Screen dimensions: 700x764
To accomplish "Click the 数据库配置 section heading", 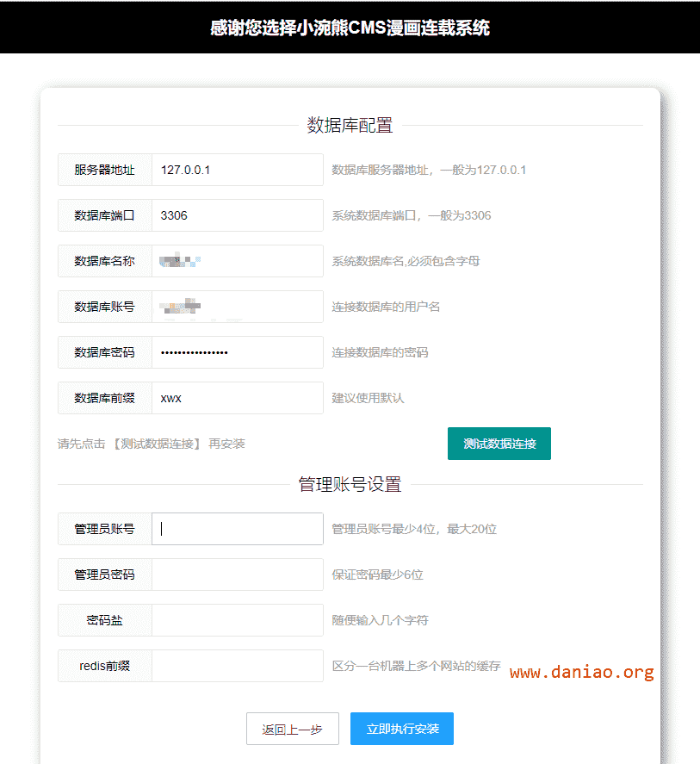I will pyautogui.click(x=350, y=125).
